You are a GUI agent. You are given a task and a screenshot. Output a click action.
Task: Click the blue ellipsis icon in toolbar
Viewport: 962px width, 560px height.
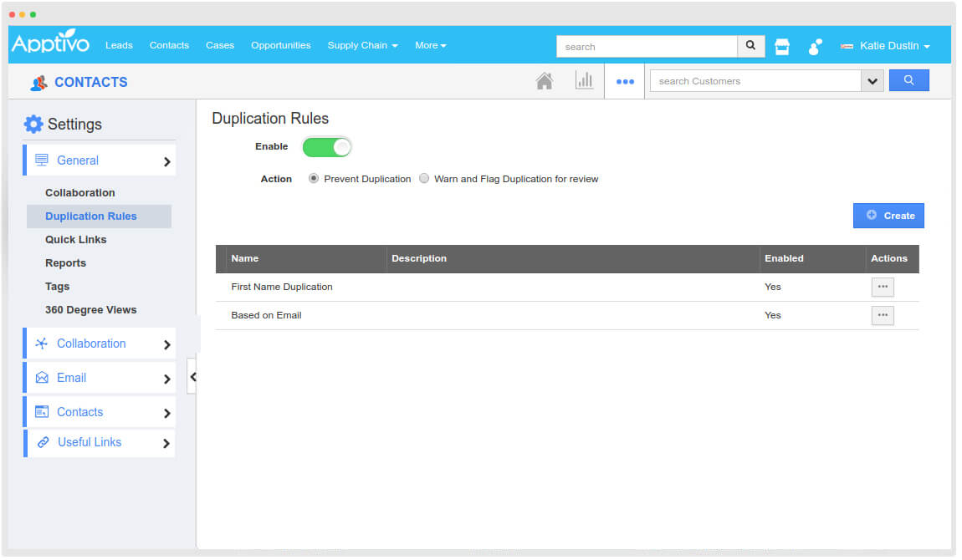tap(624, 81)
